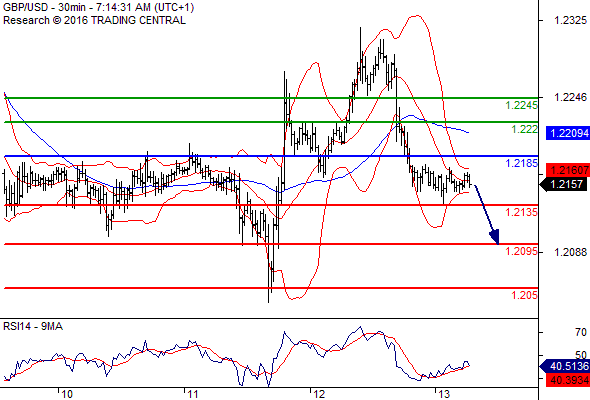The image size is (590, 400).
Task: Select the 1.205 red support label
Action: tap(525, 295)
